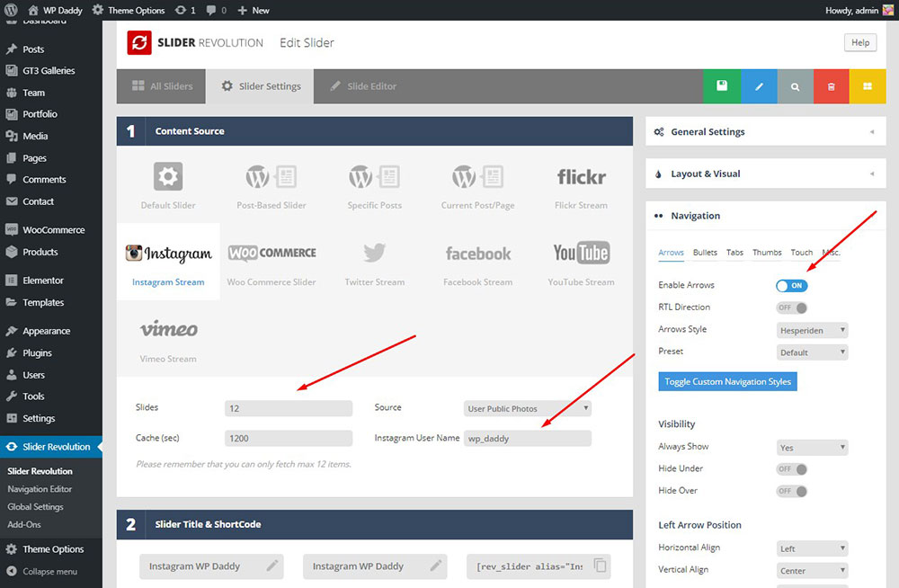
Task: Choose the YouTube Stream content source
Action: click(x=581, y=261)
